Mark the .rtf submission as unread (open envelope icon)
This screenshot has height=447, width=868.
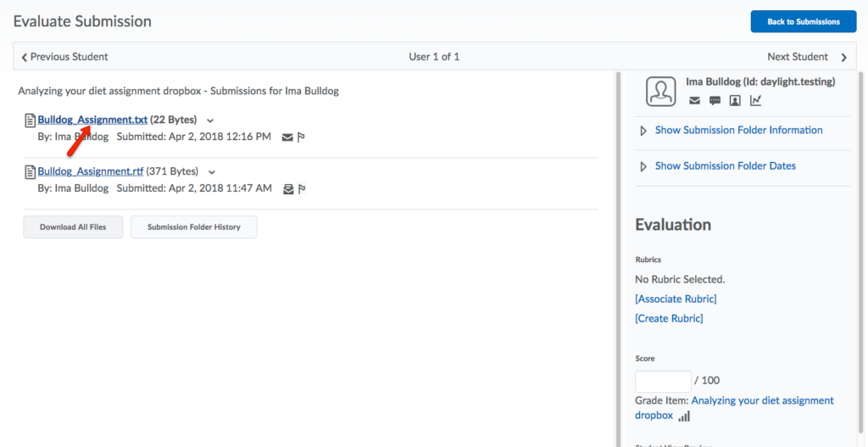pyautogui.click(x=287, y=189)
